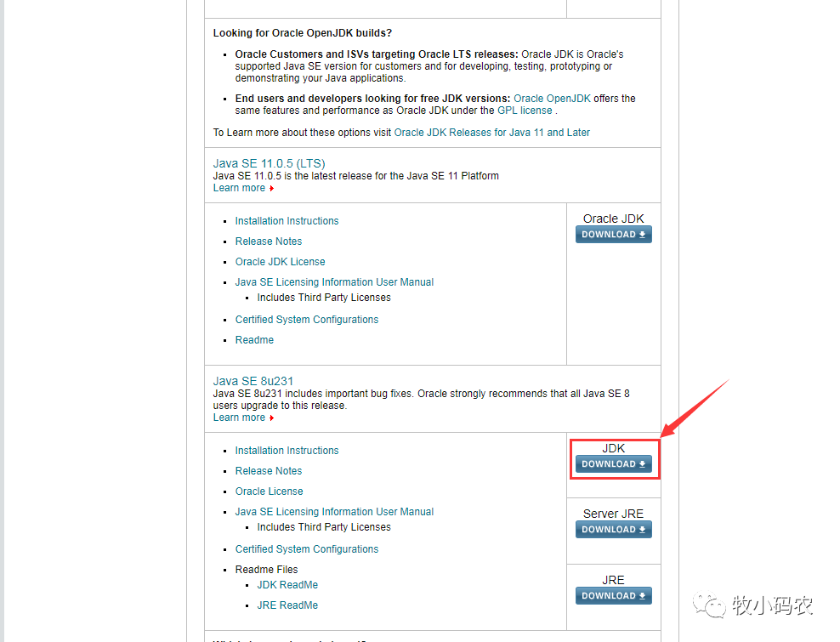Open Java SE Licensing Information User Manual for Java 8

334,512
